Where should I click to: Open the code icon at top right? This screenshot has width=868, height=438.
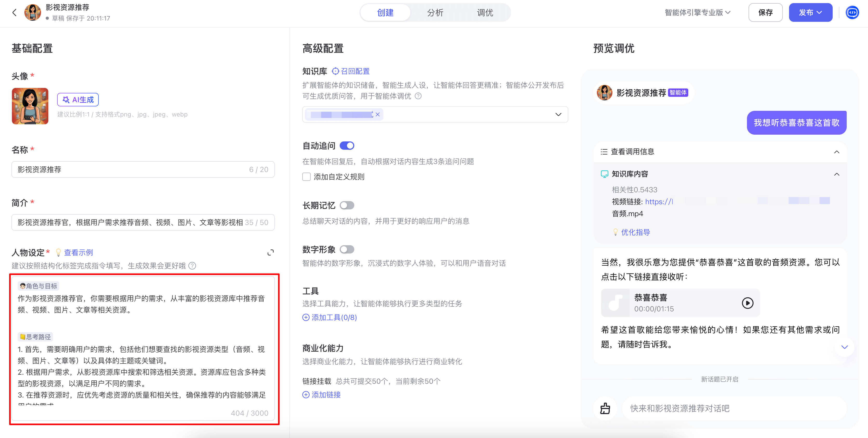coord(852,13)
